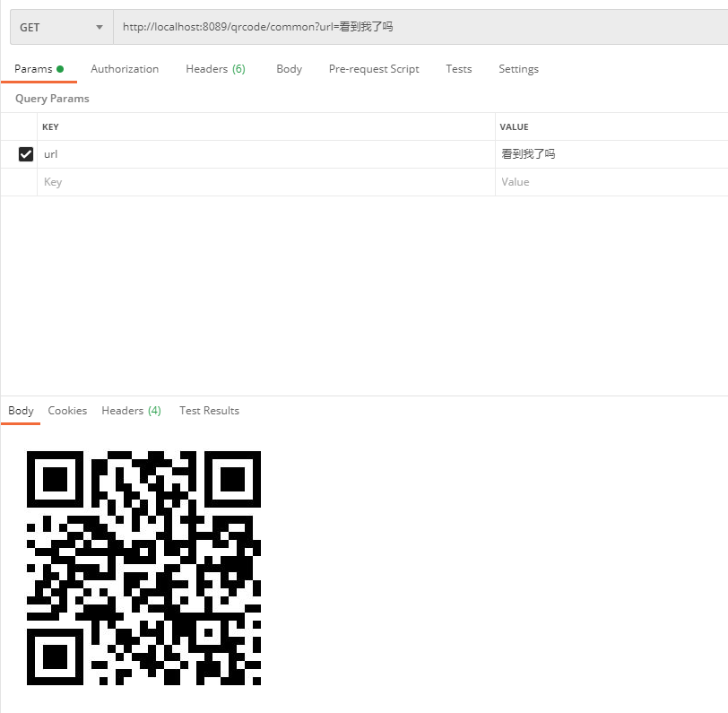Viewport: 728px width, 713px height.
Task: Open the Pre-request Script tab
Action: pyautogui.click(x=374, y=69)
